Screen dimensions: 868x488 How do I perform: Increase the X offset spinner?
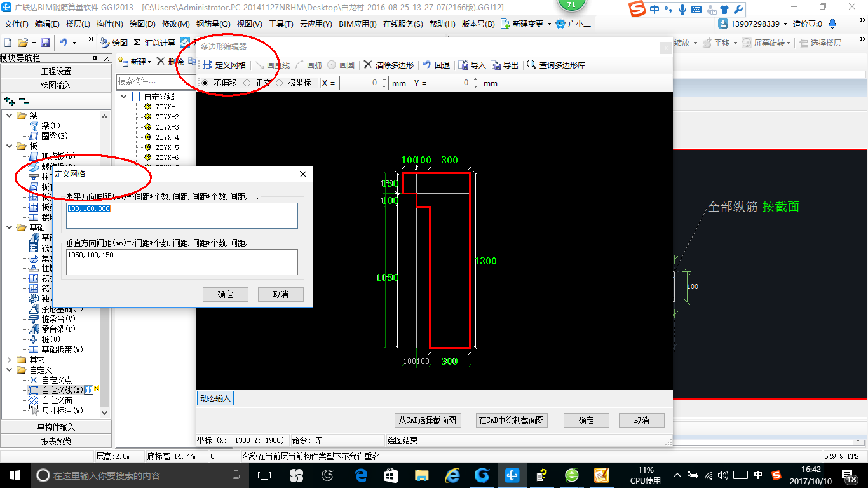[384, 80]
